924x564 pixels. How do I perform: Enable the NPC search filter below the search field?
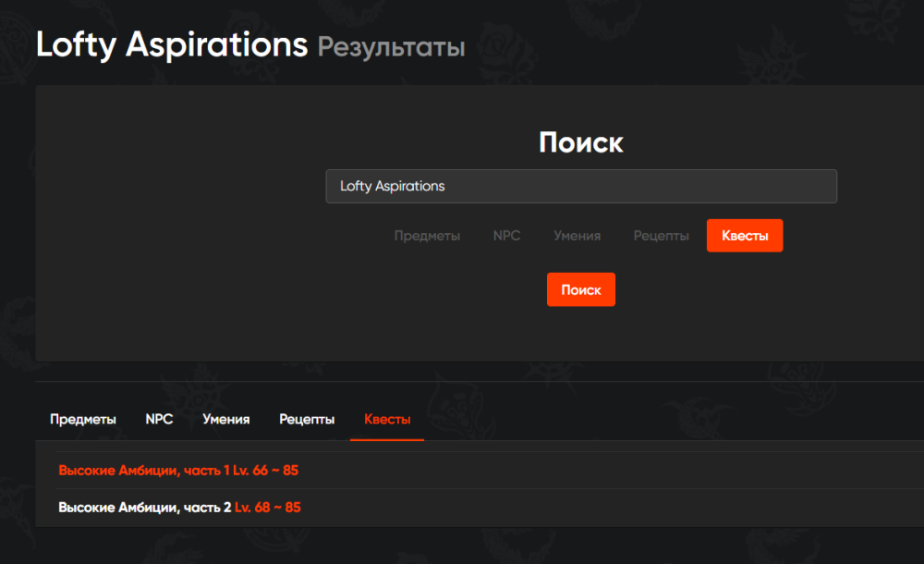point(506,236)
